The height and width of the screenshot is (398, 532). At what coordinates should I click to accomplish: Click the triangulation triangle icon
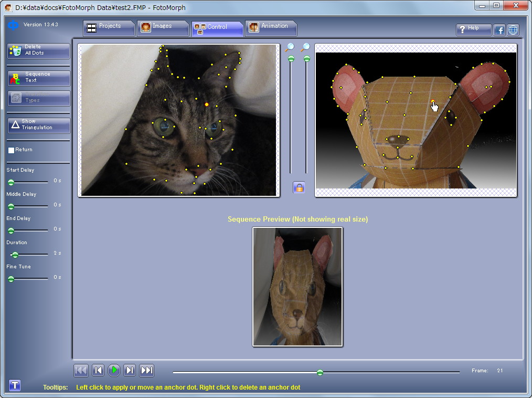[x=15, y=124]
